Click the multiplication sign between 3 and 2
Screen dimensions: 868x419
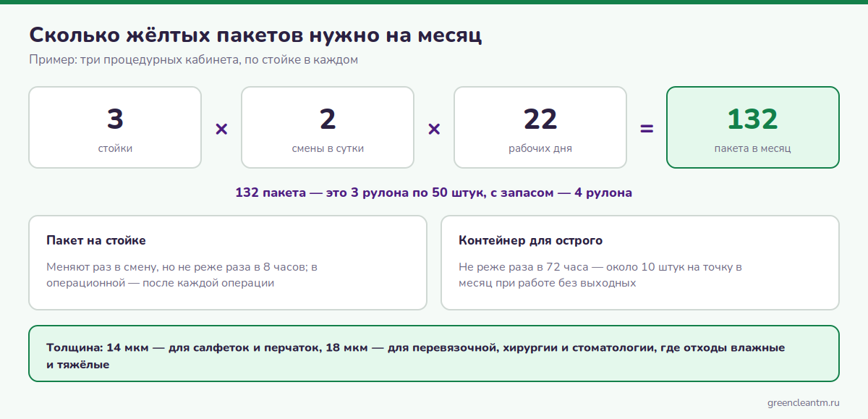[221, 129]
